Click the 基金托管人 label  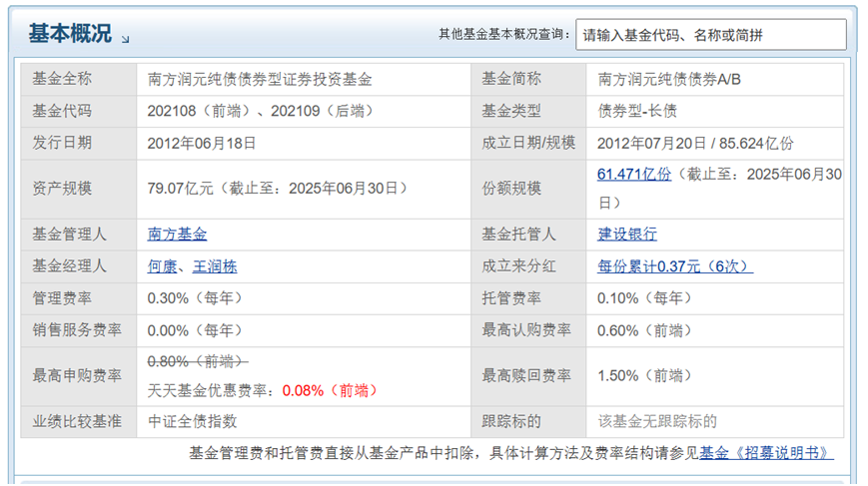tap(518, 235)
